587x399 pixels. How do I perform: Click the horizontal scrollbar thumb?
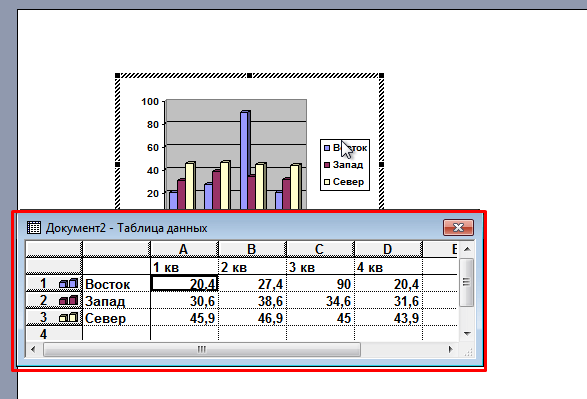pyautogui.click(x=202, y=349)
